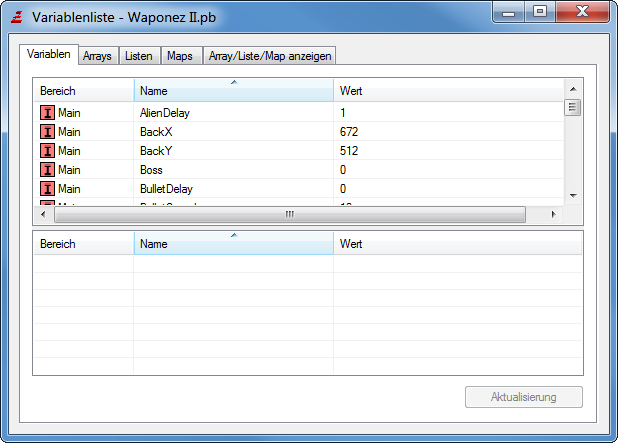Viewport: 618px width, 443px height.
Task: Switch to the Arrays tab
Action: click(x=97, y=56)
